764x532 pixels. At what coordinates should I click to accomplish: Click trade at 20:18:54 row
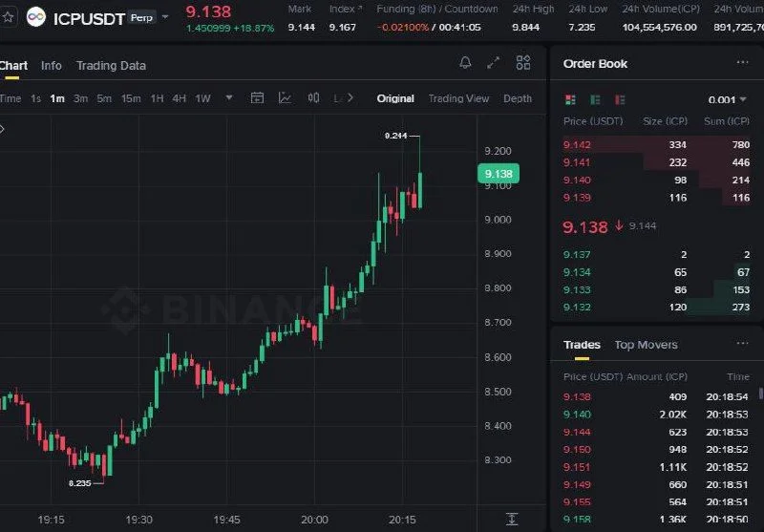pyautogui.click(x=655, y=396)
